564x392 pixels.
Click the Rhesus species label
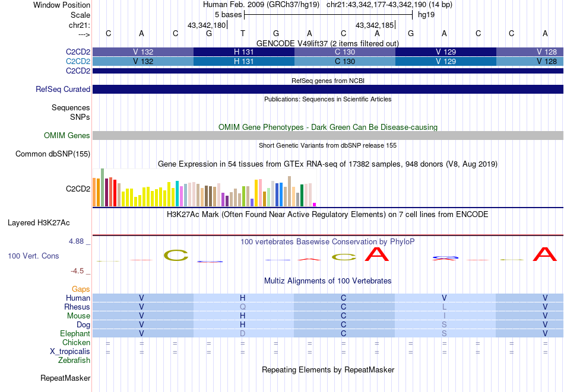click(77, 307)
